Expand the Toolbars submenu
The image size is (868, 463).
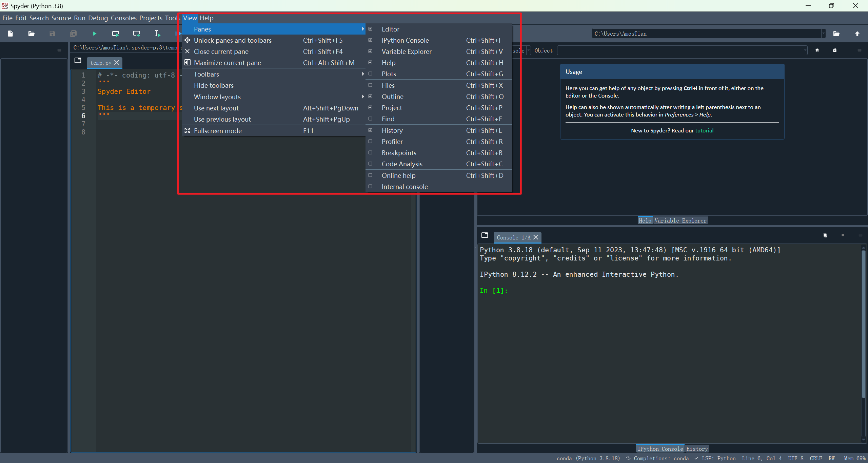tap(274, 74)
